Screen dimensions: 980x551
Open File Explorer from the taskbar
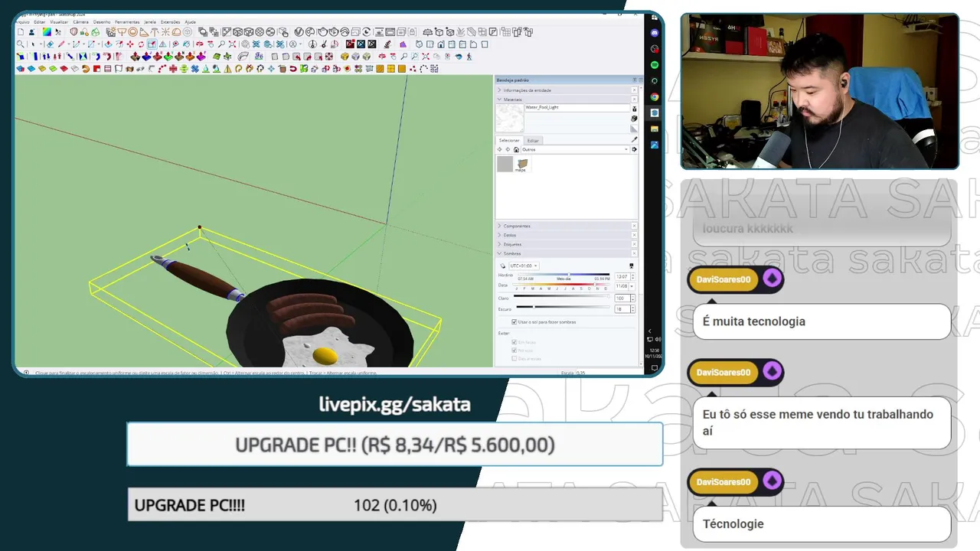tap(655, 129)
